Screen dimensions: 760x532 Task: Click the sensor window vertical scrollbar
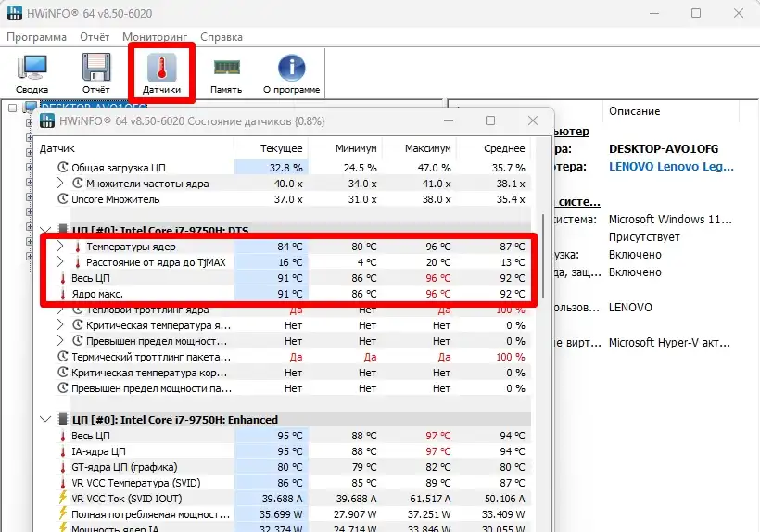[x=543, y=257]
